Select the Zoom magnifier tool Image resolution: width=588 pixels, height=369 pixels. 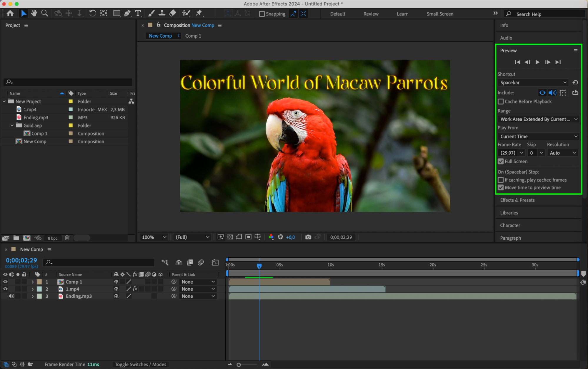coord(45,13)
